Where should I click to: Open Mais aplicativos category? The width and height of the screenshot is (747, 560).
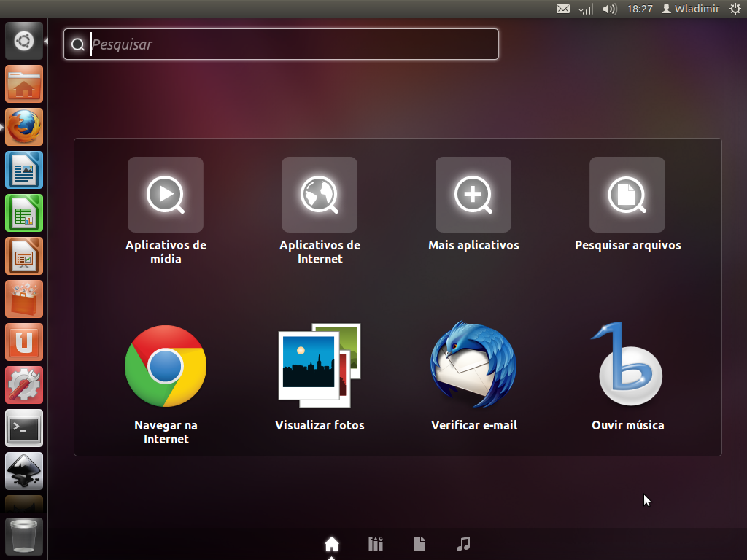tap(473, 205)
